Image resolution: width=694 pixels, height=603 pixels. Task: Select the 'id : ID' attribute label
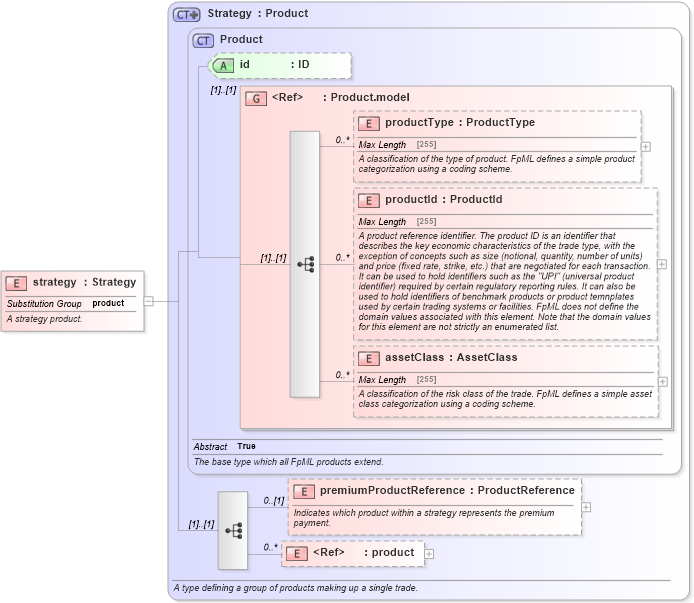point(274,65)
